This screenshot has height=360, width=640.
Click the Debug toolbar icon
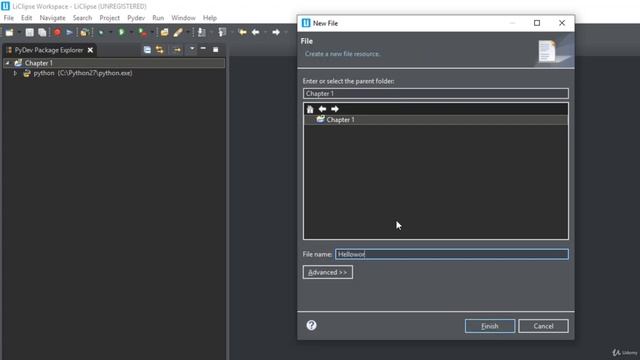click(101, 32)
